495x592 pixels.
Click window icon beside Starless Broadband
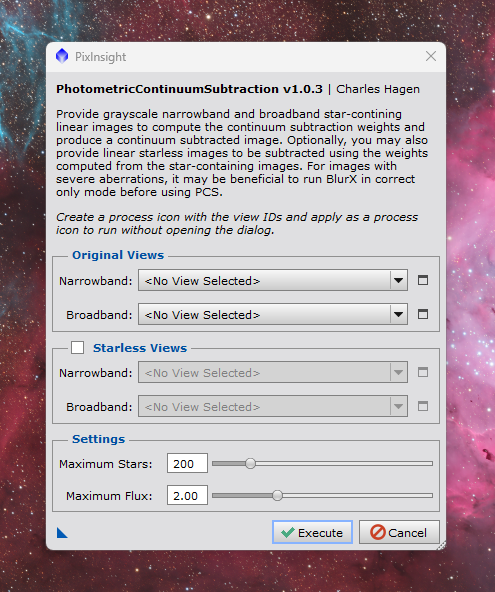pyautogui.click(x=423, y=406)
